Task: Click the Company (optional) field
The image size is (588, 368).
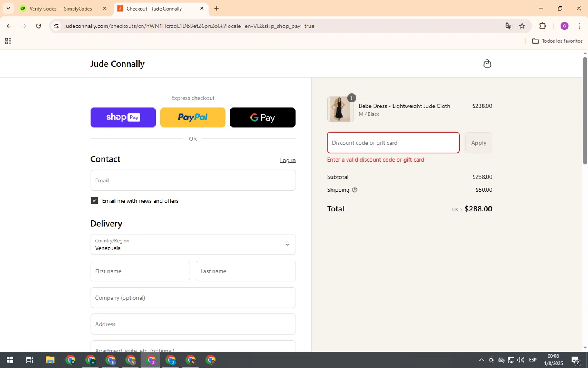Action: (193, 298)
